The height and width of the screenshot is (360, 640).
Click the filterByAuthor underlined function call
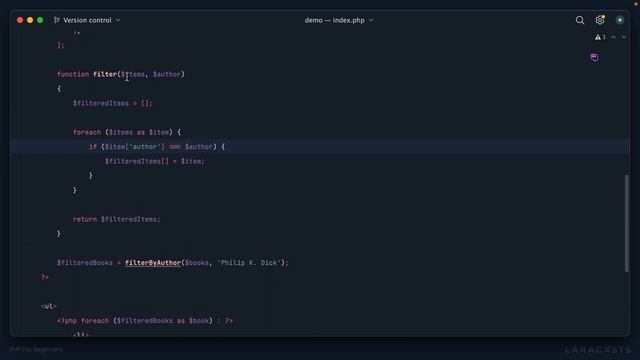pos(153,262)
